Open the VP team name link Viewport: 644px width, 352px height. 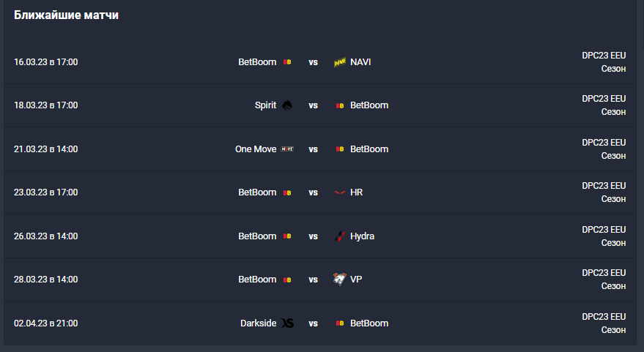point(356,280)
